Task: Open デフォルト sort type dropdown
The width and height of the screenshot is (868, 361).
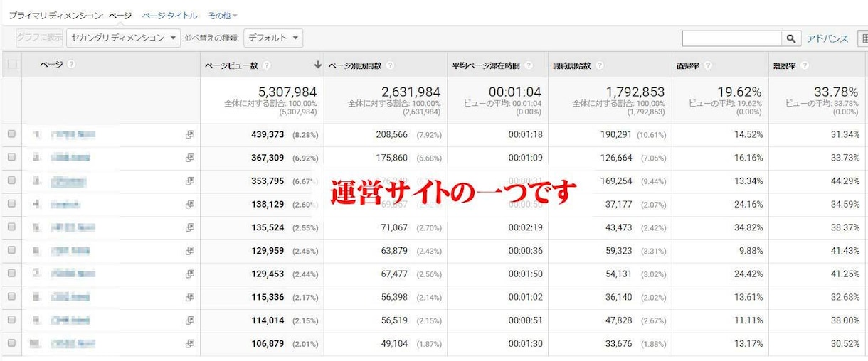Action: pos(273,38)
